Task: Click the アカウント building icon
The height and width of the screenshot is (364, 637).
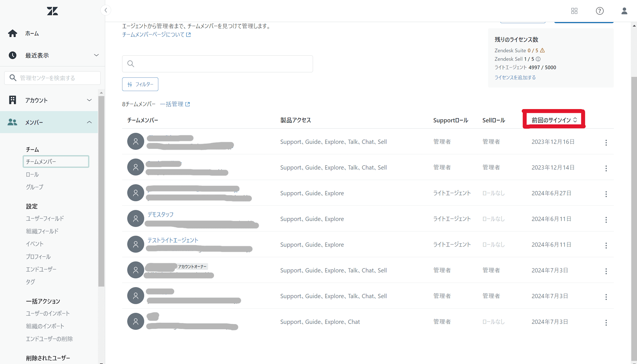Action: (12, 100)
